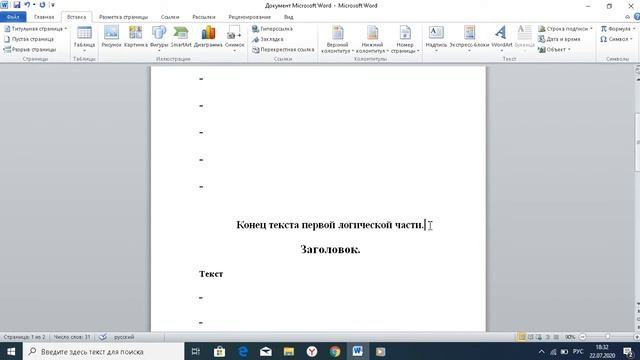Screen dimensions: 640x360
Task: Switch to the Рассылки tab
Action: (204, 17)
